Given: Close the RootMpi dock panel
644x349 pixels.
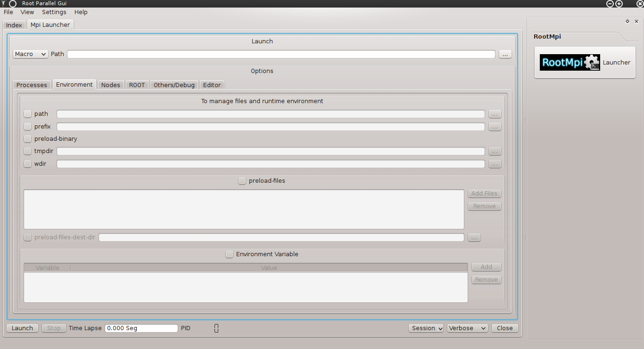Looking at the screenshot, I should tap(636, 21).
